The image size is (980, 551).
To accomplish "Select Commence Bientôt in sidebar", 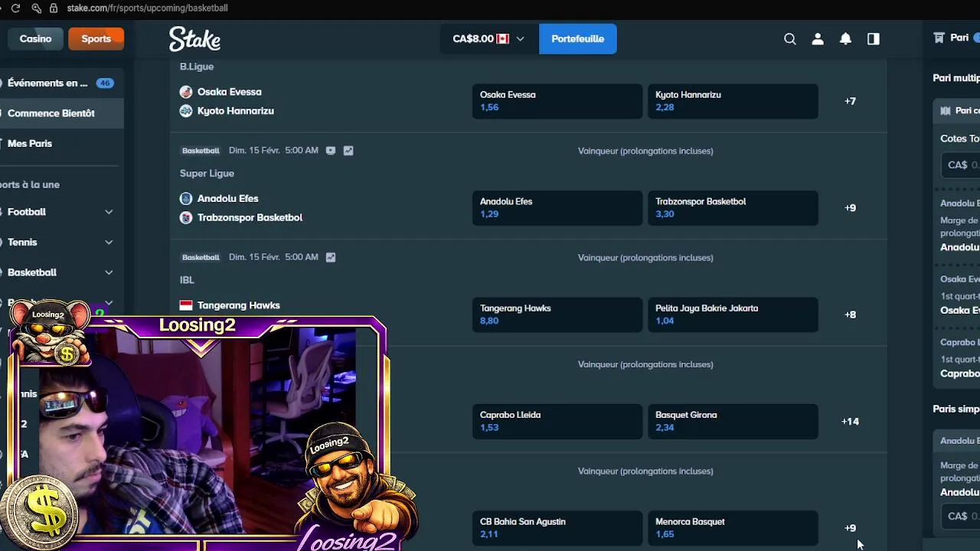I will pos(61,113).
